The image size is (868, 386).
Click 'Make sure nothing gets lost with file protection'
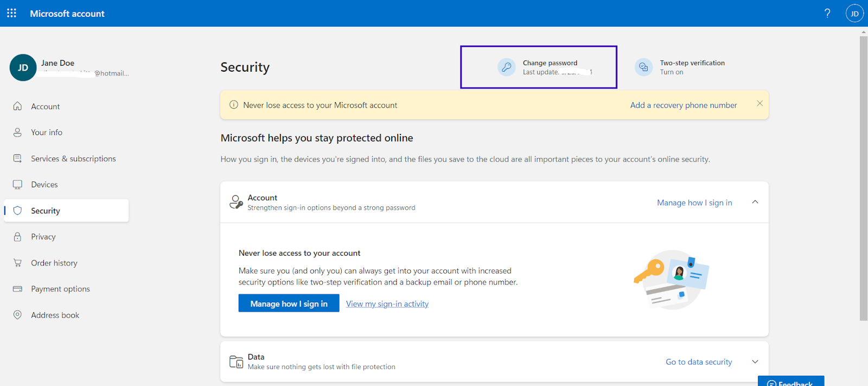click(322, 367)
